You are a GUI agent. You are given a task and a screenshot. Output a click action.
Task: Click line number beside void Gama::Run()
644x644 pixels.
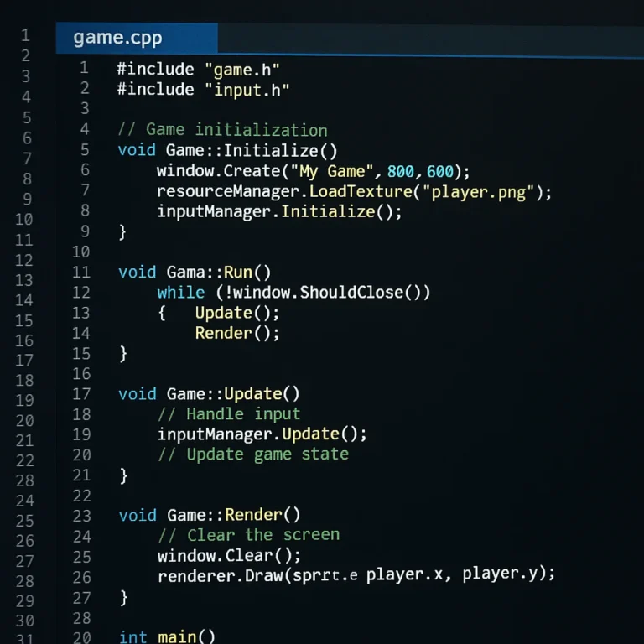pyautogui.click(x=80, y=272)
